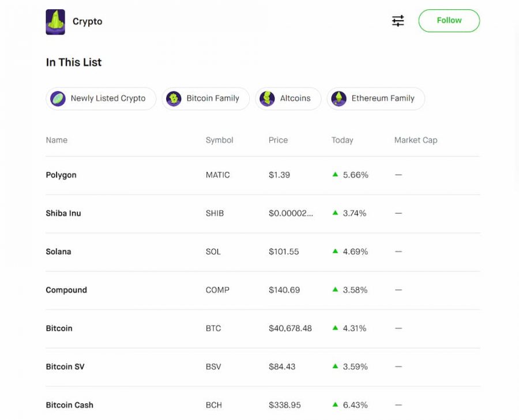Open the Compound row
This screenshot has height=420, width=519.
[263, 290]
